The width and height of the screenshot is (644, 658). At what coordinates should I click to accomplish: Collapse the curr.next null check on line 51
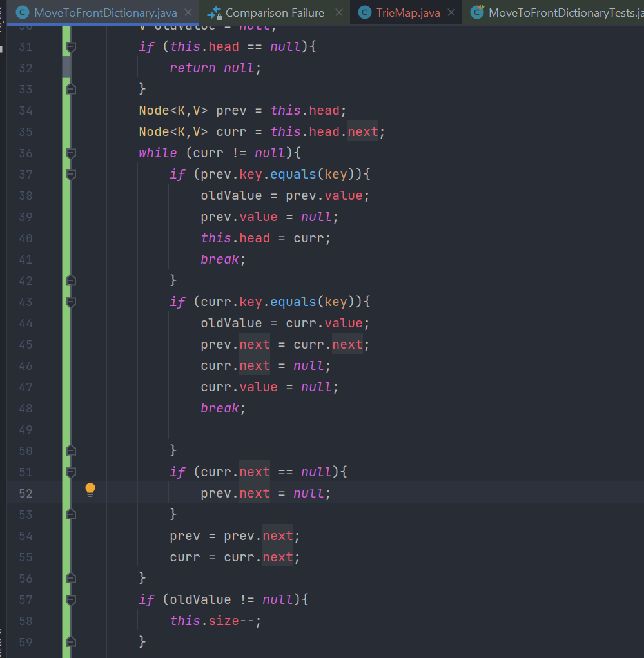point(72,472)
